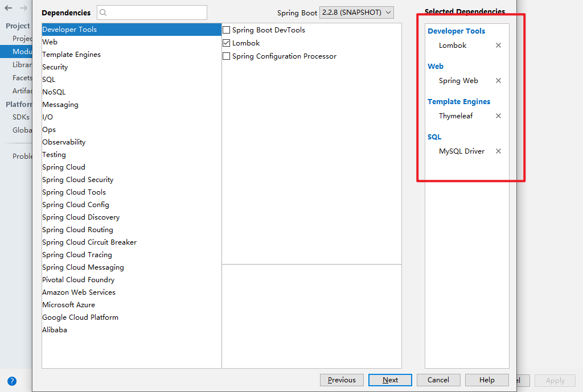Select the Messaging category
This screenshot has width=583, height=392.
coord(132,105)
